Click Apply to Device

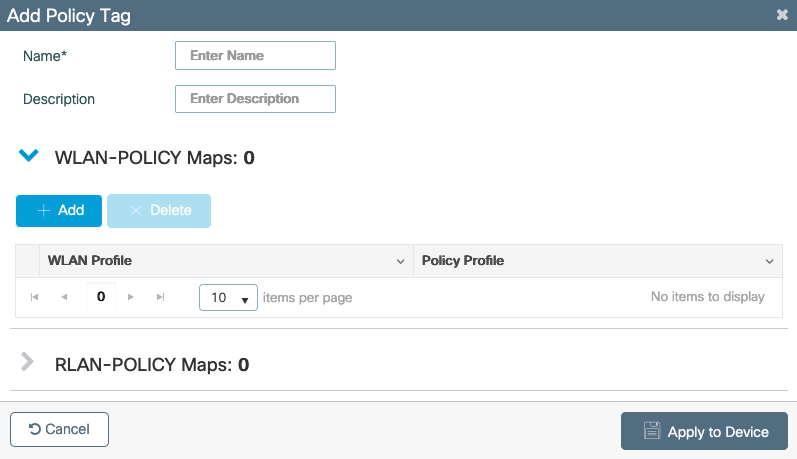point(704,432)
